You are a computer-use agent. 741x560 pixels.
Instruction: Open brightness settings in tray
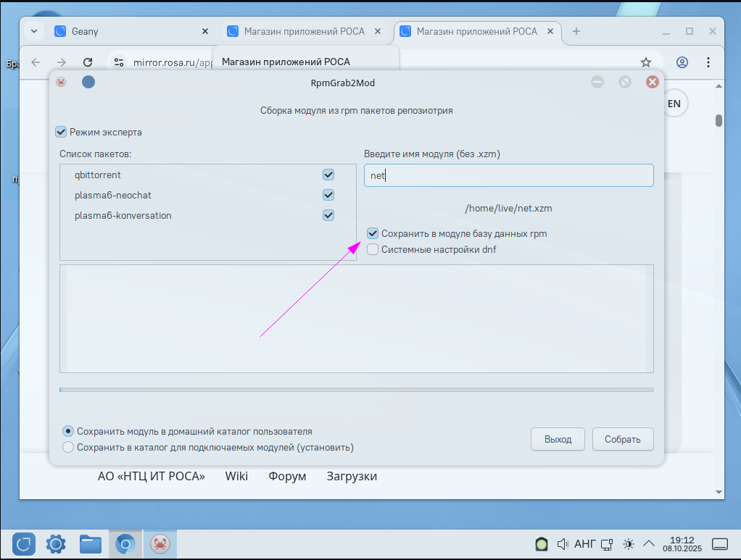coord(628,544)
